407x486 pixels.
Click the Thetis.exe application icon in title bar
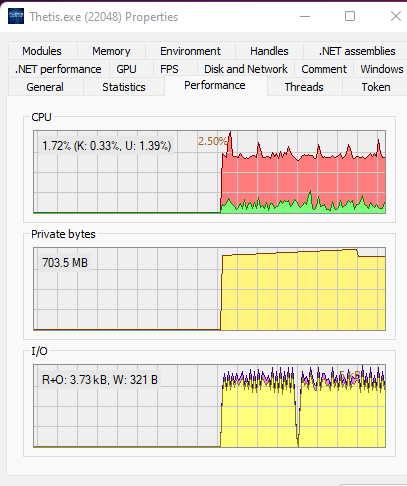click(x=16, y=16)
